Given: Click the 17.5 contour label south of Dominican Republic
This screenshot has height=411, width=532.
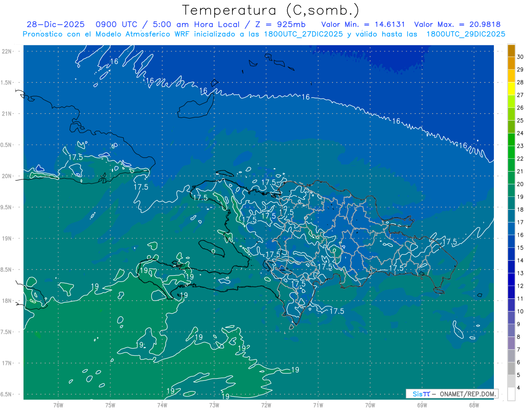Looking at the screenshot, I should click(336, 311).
